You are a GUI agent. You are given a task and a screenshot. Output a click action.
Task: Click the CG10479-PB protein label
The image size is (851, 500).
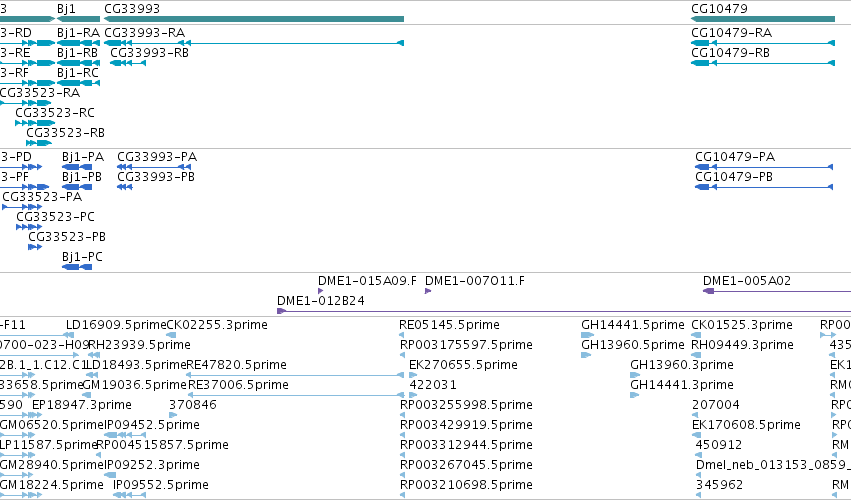734,177
